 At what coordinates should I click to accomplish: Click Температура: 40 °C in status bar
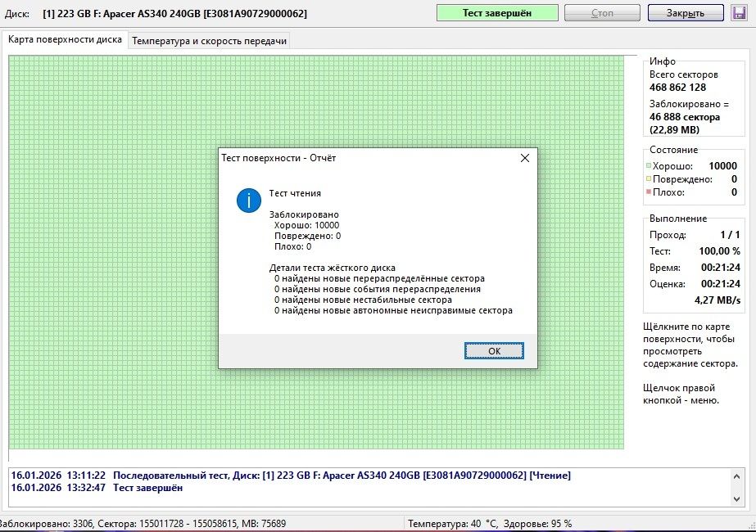[452, 523]
